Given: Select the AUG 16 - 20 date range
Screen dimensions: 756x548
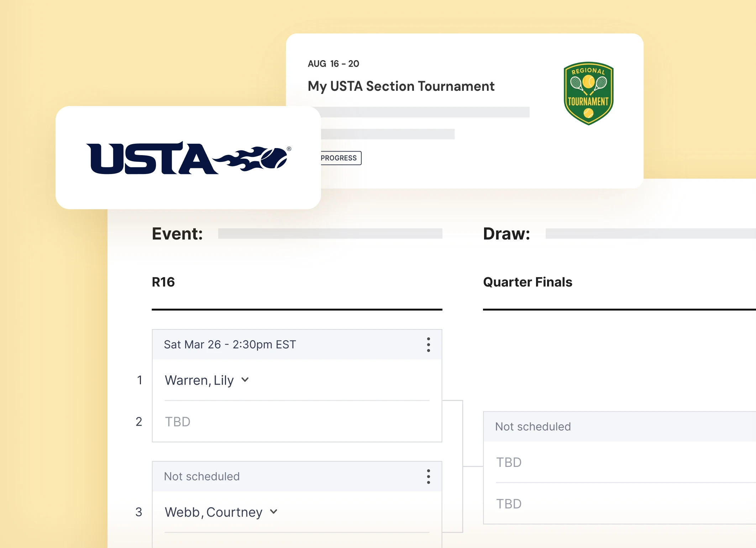Looking at the screenshot, I should [334, 63].
